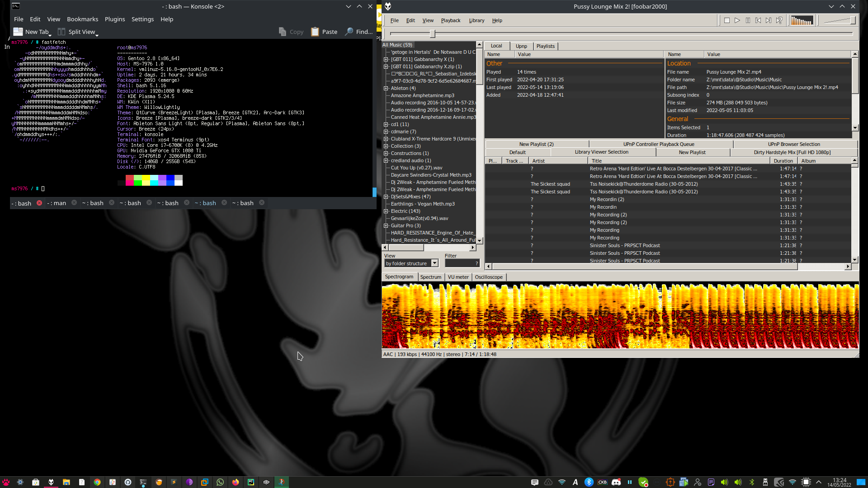Stop playback in foobar2000
Screen dimensions: 868x488
pyautogui.click(x=727, y=20)
